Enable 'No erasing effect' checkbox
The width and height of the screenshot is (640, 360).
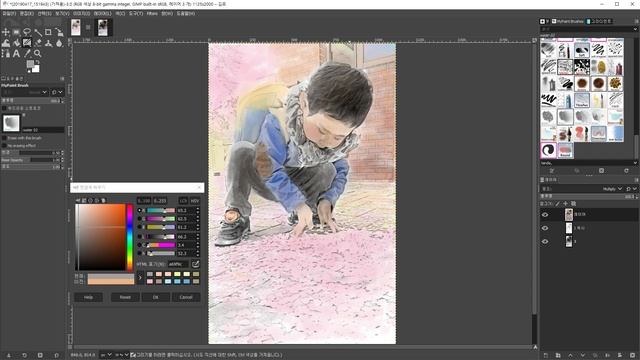tap(4, 145)
